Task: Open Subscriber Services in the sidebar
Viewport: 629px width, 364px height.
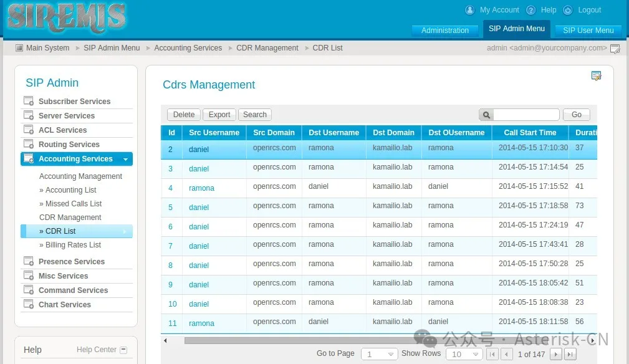Action: click(74, 102)
